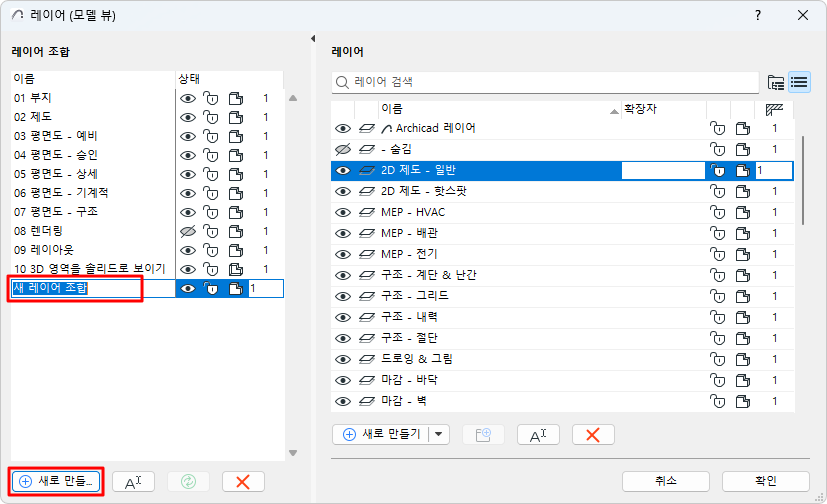Hide the Archicad 레이어 layer via eye icon

pos(343,129)
